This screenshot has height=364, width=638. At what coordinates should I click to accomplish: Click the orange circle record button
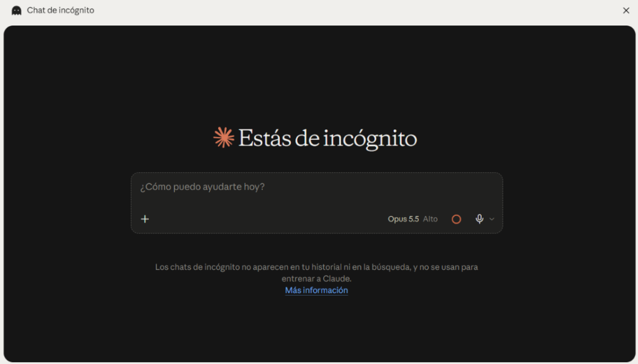click(x=456, y=220)
